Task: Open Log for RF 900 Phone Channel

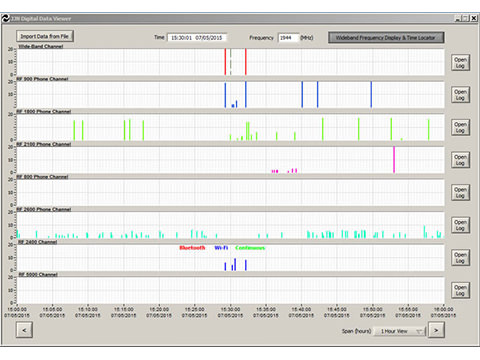Action: [460, 95]
